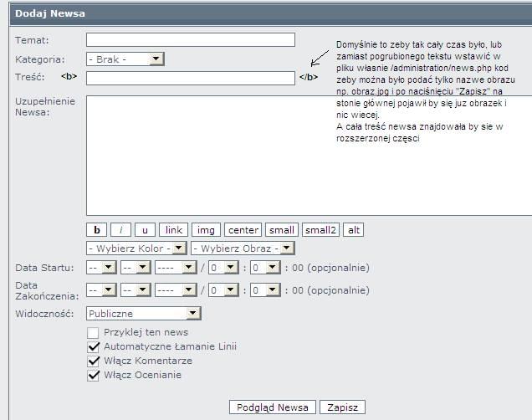Click inside the Uzupełnienie Newsa text area
Viewport: 532px width, 420px height.
[x=309, y=156]
